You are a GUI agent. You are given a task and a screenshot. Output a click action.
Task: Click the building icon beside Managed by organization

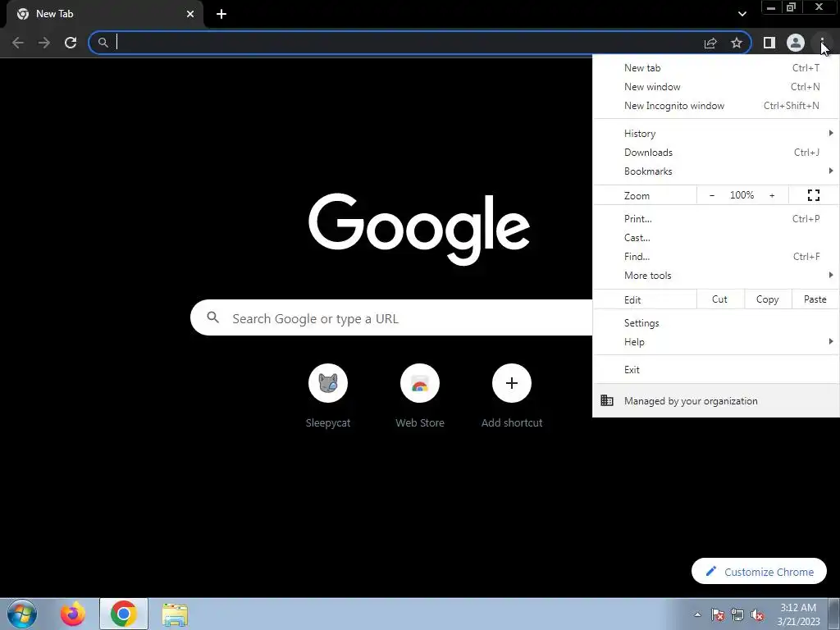point(607,400)
